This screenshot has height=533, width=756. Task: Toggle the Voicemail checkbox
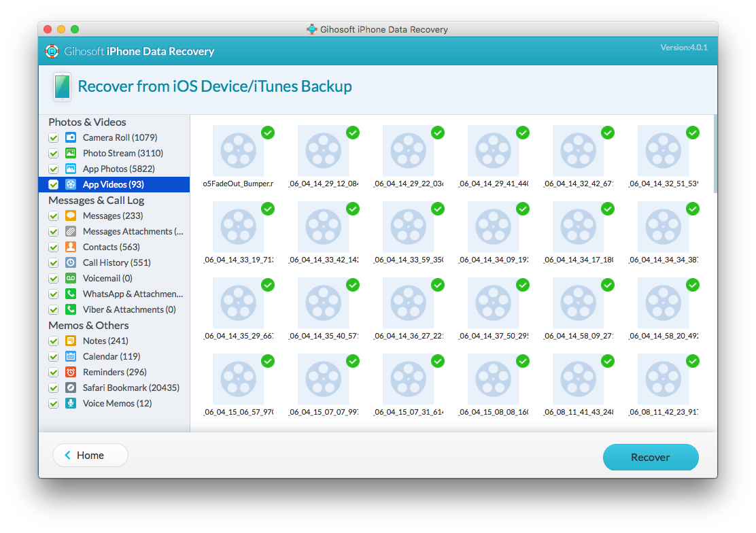pyautogui.click(x=54, y=279)
